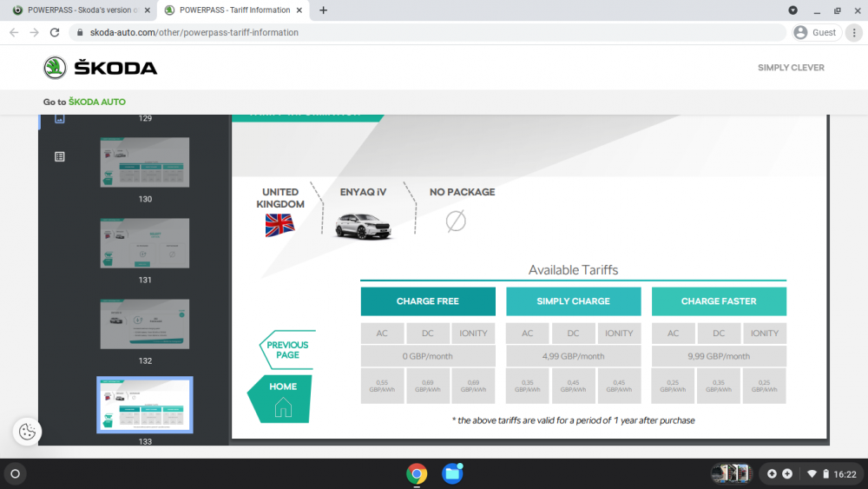Open the shelf holding space preview thumbnails

click(731, 473)
